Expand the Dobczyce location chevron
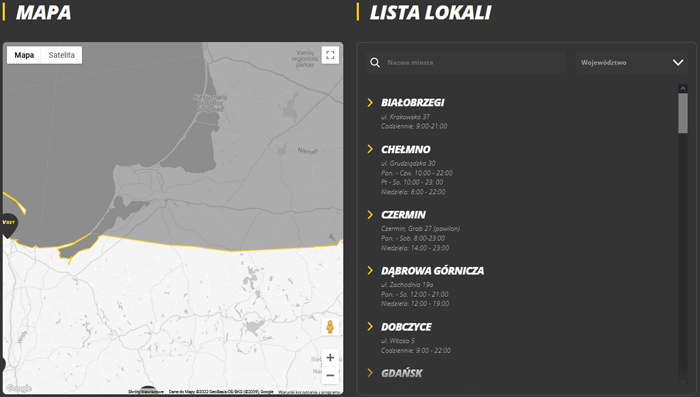 370,326
